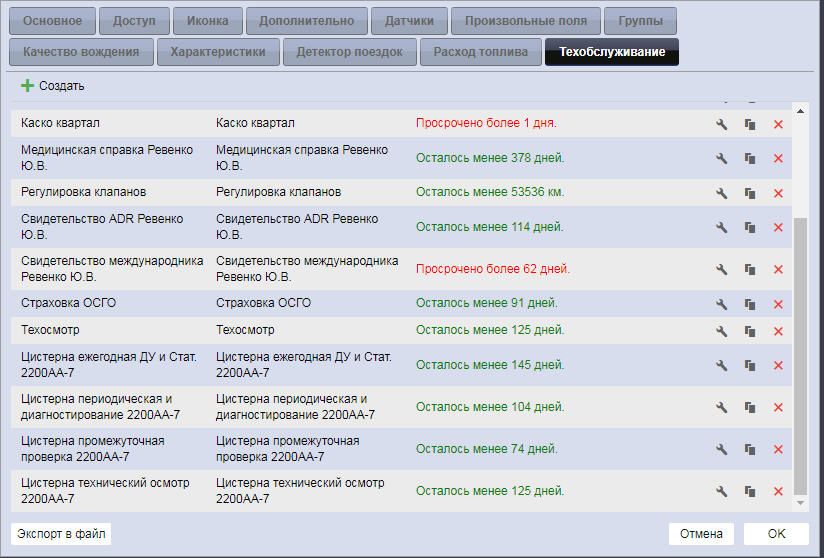Delete the Каско квартал row

[778, 124]
